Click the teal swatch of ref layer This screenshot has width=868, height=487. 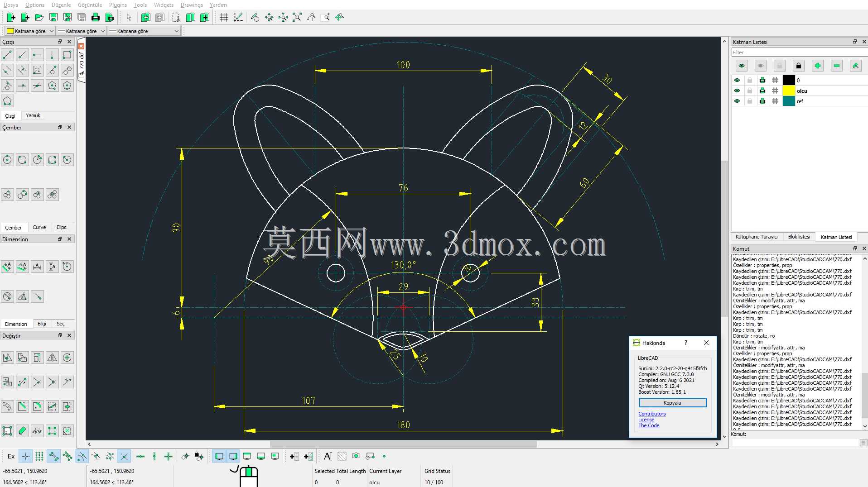click(x=789, y=101)
